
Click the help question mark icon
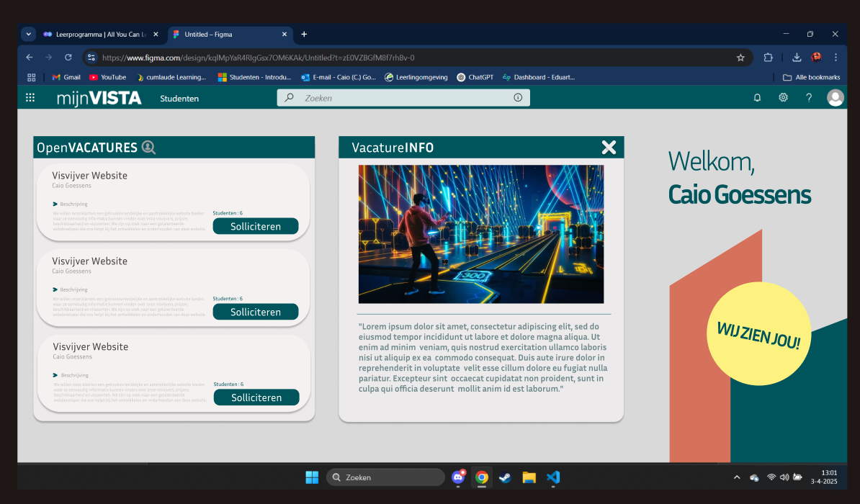click(809, 98)
